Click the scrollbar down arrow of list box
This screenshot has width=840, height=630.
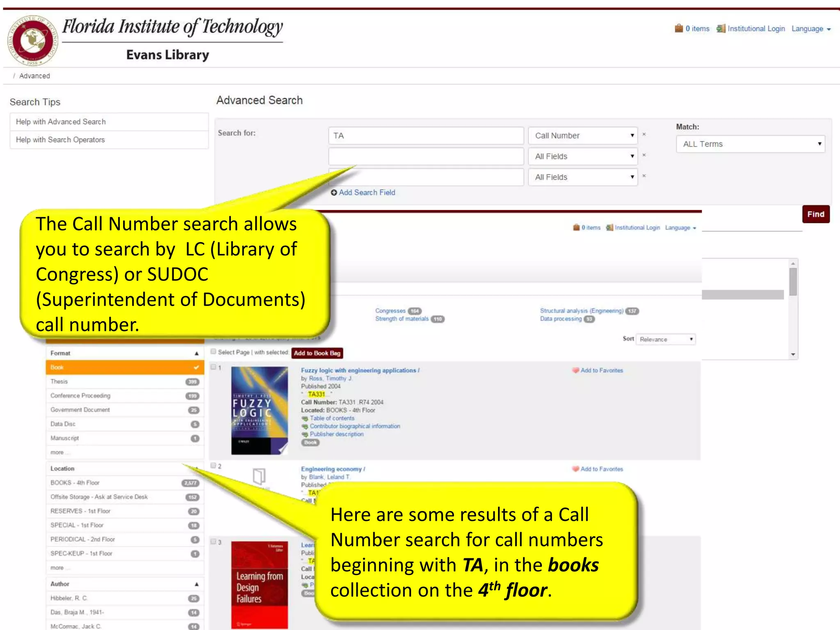(x=793, y=354)
